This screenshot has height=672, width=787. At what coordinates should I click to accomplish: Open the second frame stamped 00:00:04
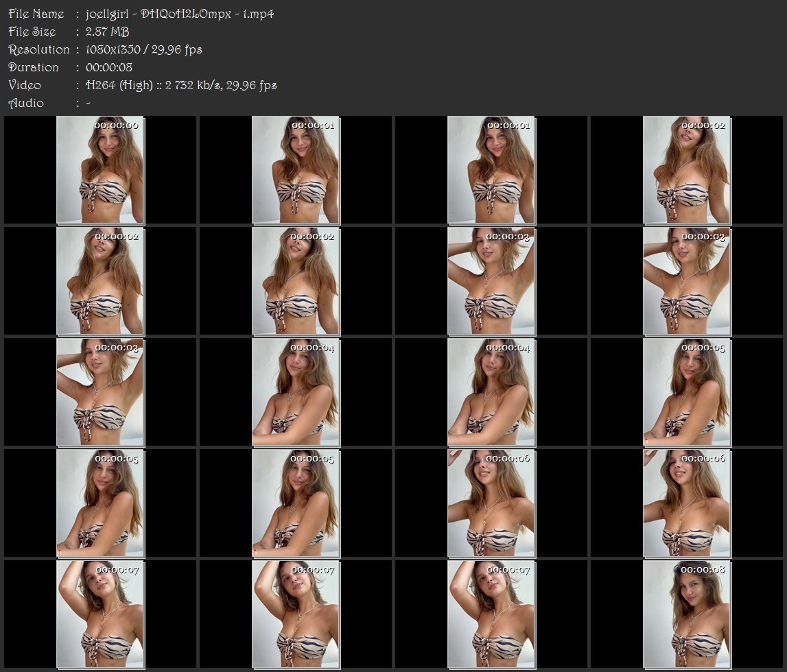tap(491, 392)
